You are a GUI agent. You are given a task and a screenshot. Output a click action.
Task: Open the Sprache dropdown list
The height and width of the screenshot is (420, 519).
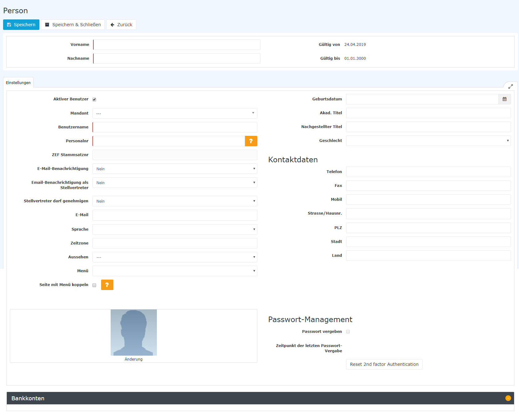pos(175,229)
